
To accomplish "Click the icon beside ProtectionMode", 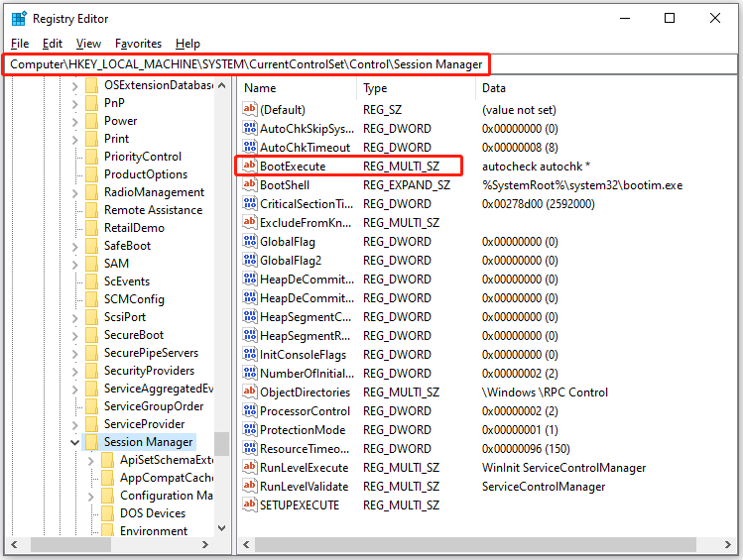I will (250, 430).
